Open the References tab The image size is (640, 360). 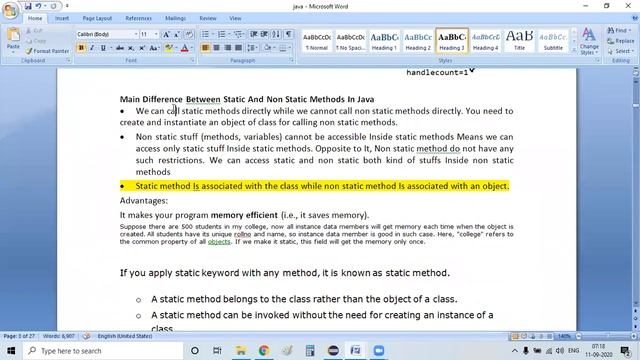pyautogui.click(x=138, y=18)
